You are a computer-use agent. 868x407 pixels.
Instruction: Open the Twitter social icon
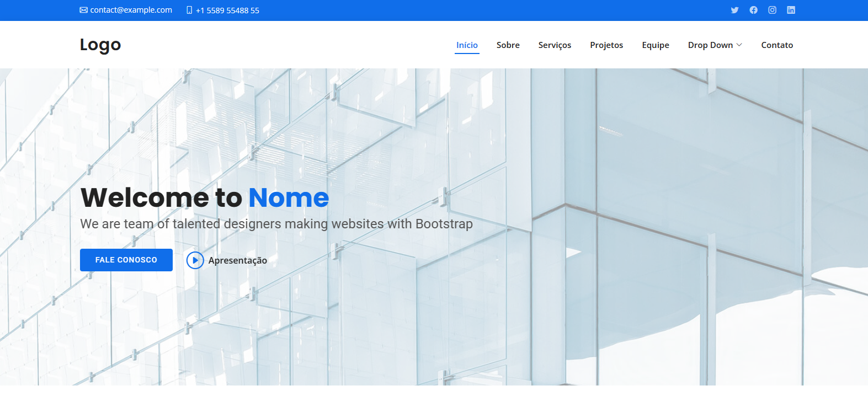tap(734, 10)
